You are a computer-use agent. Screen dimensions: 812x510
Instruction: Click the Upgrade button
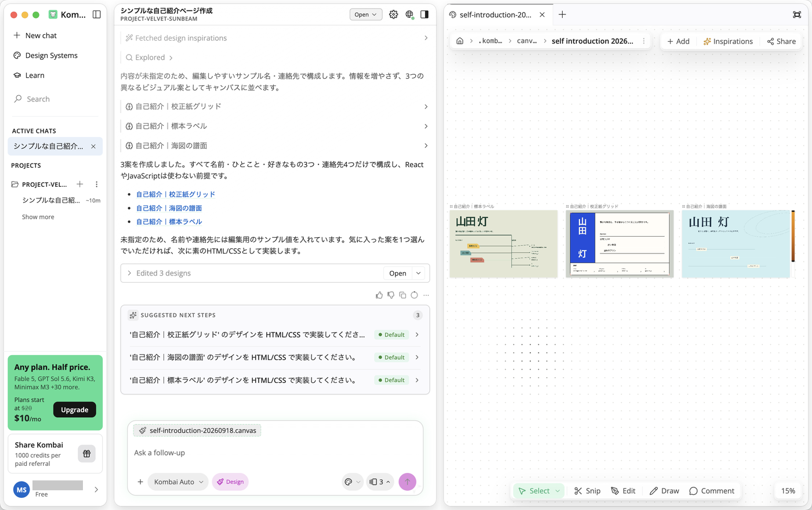(75, 410)
